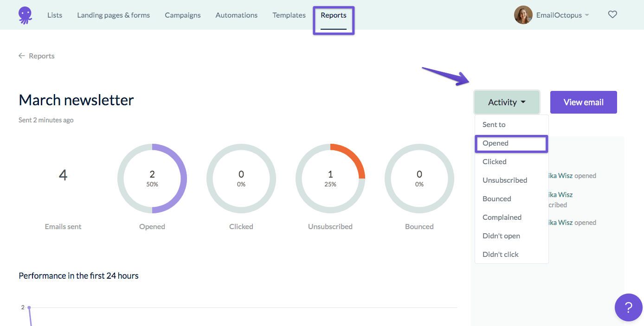Click the heart icon in header

612,15
